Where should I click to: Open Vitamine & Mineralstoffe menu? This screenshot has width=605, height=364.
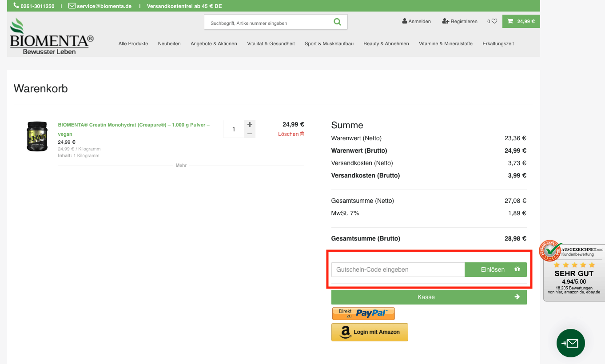pos(446,44)
